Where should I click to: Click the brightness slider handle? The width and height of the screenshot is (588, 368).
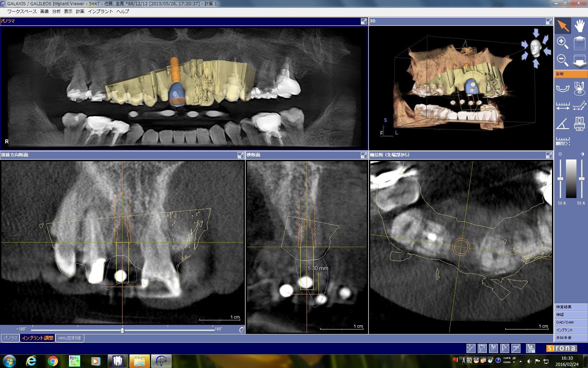coord(560,179)
